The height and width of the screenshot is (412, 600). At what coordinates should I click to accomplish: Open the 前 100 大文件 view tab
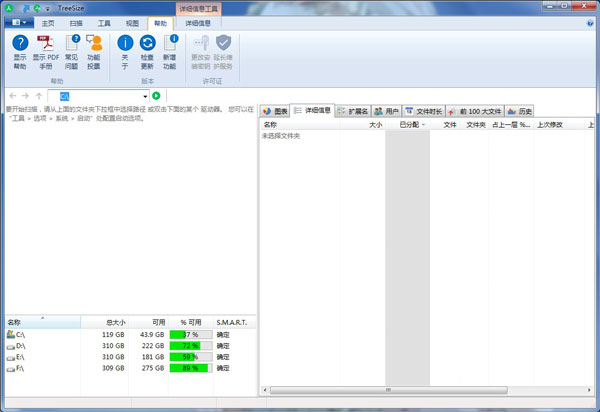click(x=475, y=111)
